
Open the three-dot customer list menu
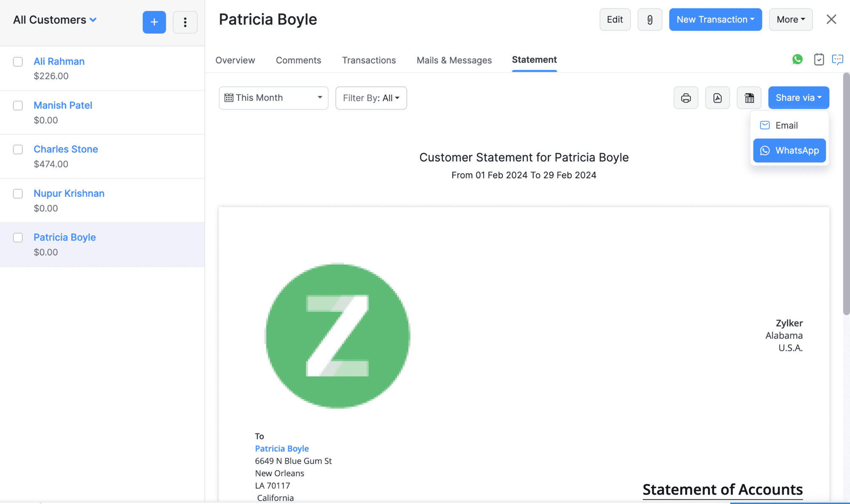(x=185, y=22)
